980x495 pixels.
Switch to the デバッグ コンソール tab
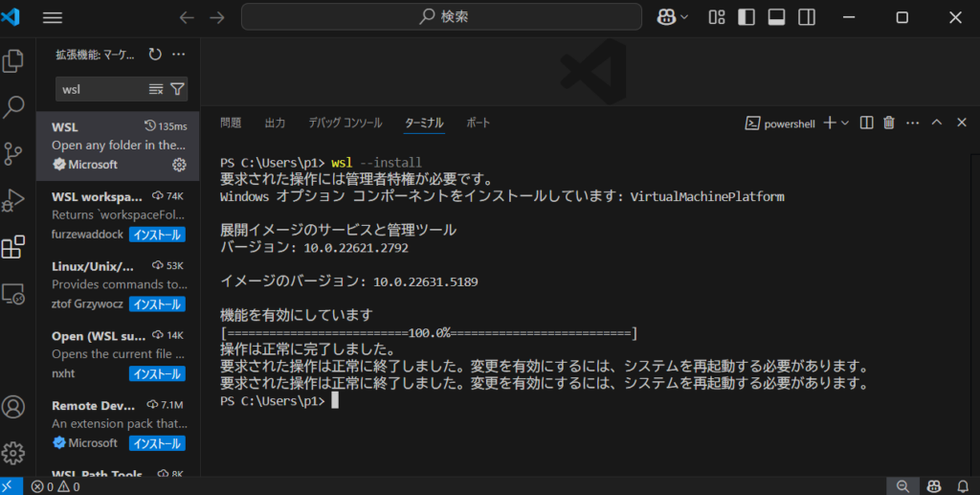pos(345,123)
